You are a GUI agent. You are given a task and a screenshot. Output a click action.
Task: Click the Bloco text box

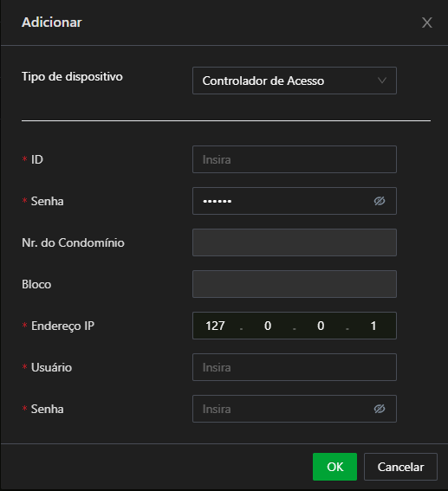(295, 284)
